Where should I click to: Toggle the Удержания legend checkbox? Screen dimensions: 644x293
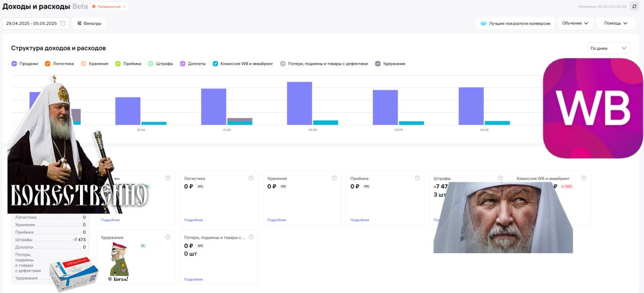tap(378, 63)
